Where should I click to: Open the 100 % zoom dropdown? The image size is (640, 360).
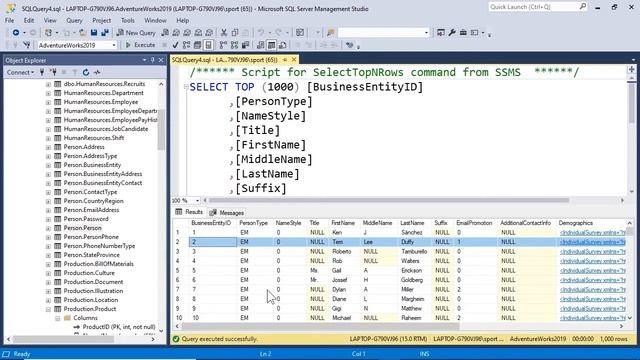[198, 200]
